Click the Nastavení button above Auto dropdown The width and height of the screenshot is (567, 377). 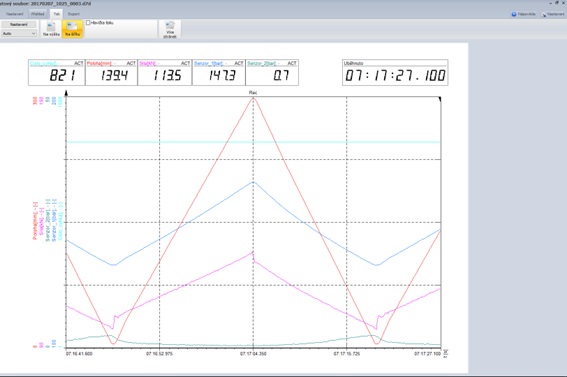(19, 25)
